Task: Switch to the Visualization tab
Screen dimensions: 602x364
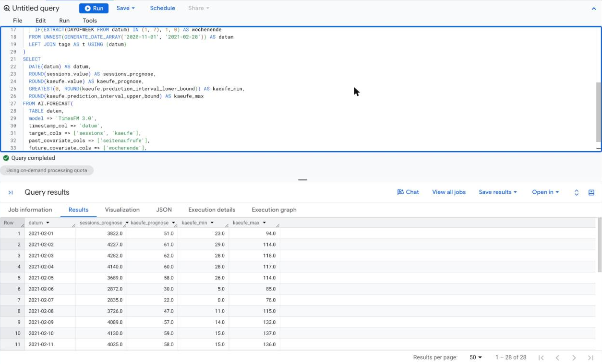Action: pos(122,210)
